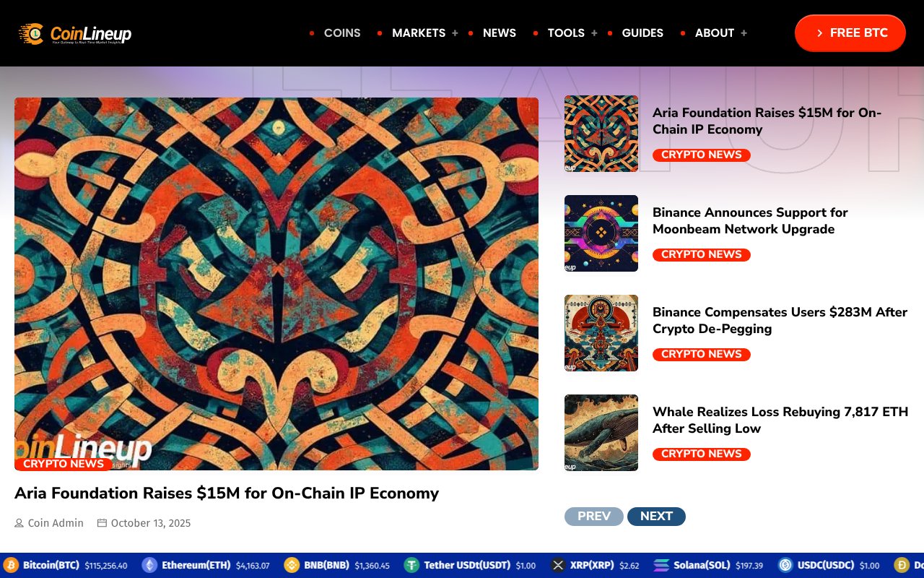Expand the About menu plus sign
This screenshot has width=924, height=578.
[744, 33]
